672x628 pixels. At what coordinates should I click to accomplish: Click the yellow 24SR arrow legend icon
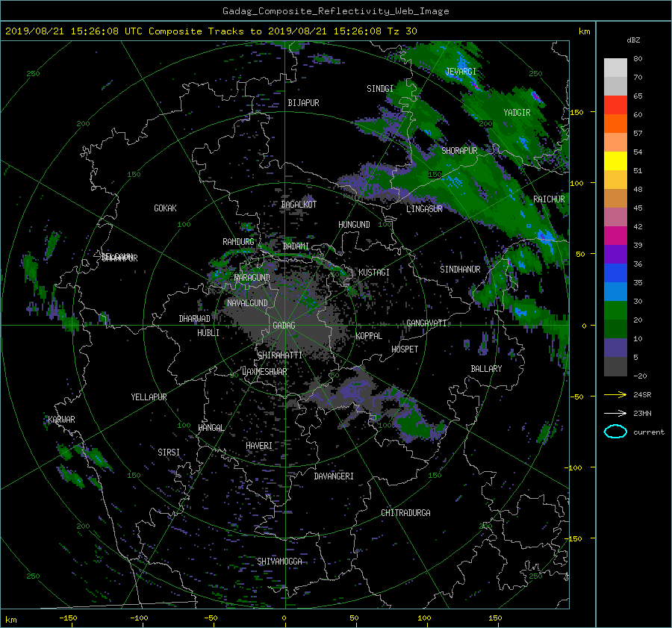615,395
